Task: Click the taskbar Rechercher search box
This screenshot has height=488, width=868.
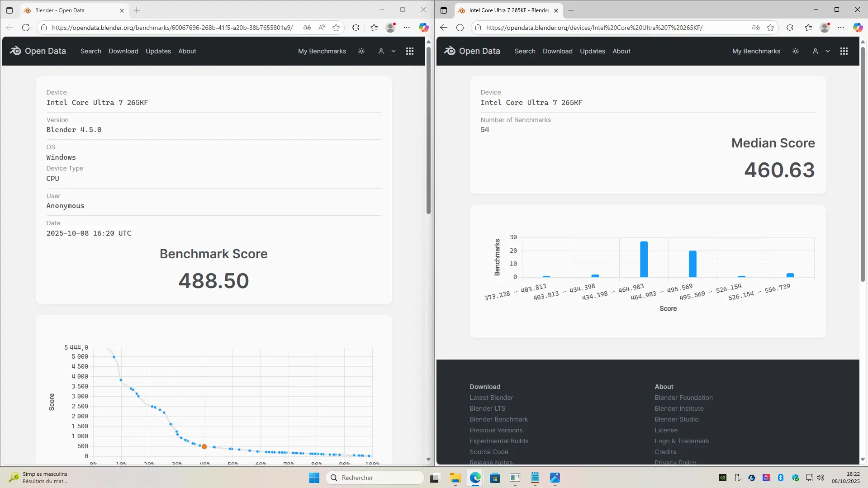Action: tap(375, 478)
